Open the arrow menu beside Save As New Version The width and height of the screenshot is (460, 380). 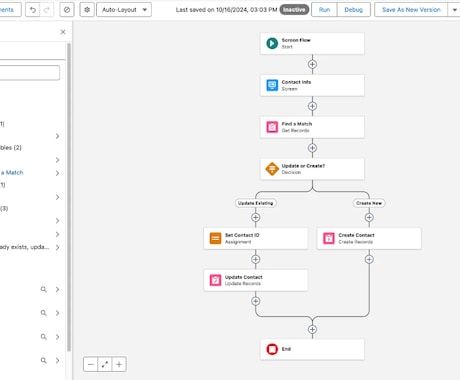coord(454,10)
